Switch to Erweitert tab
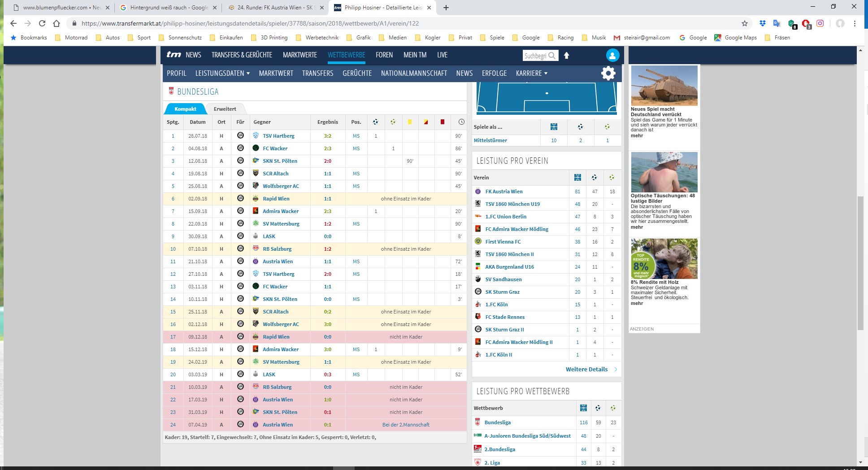 [x=225, y=109]
